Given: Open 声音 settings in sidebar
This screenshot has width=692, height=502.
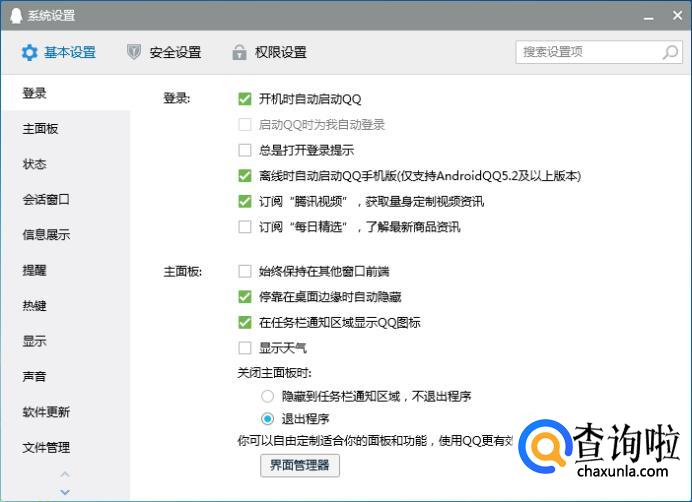Looking at the screenshot, I should pos(65,377).
